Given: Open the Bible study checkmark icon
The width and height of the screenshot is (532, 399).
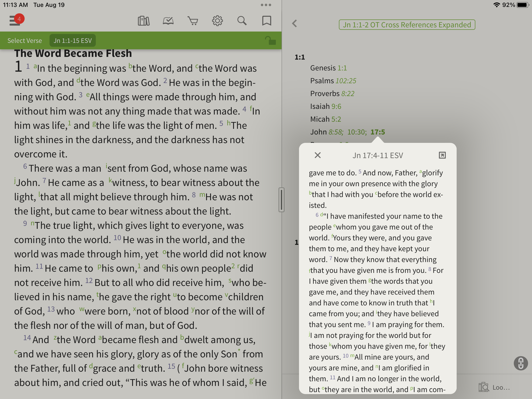Looking at the screenshot, I should coord(168,21).
